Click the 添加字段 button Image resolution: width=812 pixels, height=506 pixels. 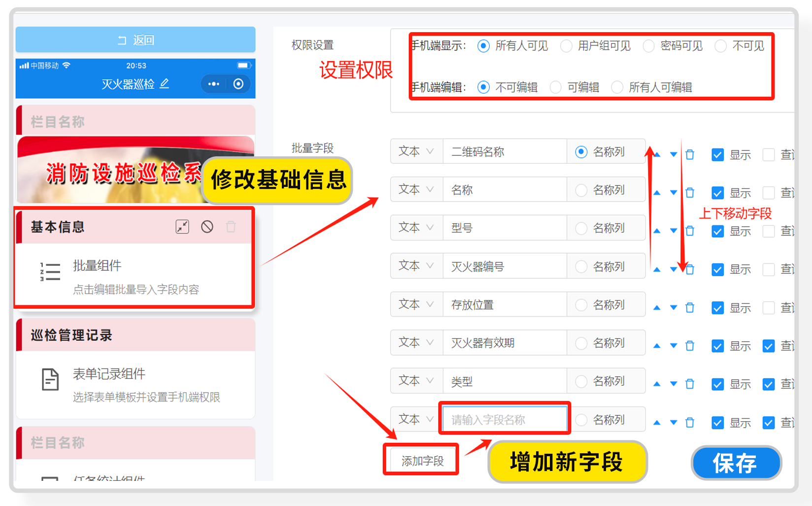tap(422, 461)
